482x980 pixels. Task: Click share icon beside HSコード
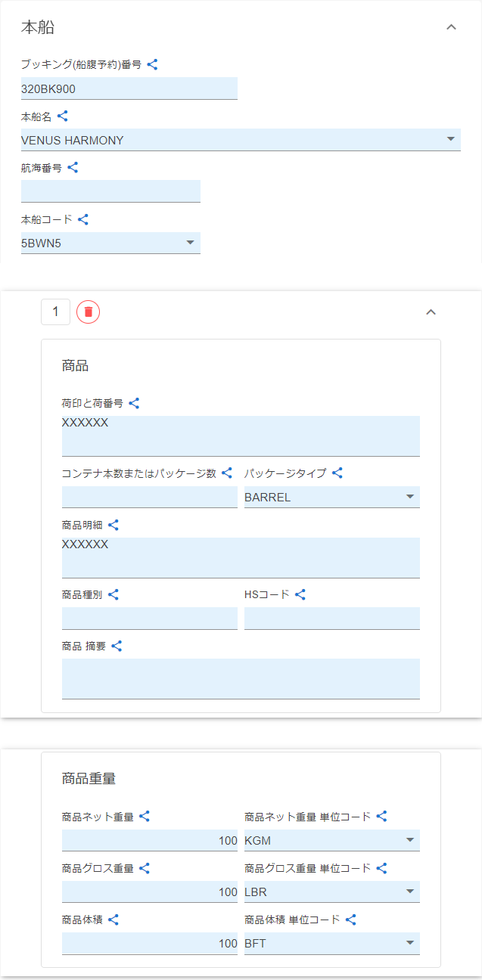[300, 595]
